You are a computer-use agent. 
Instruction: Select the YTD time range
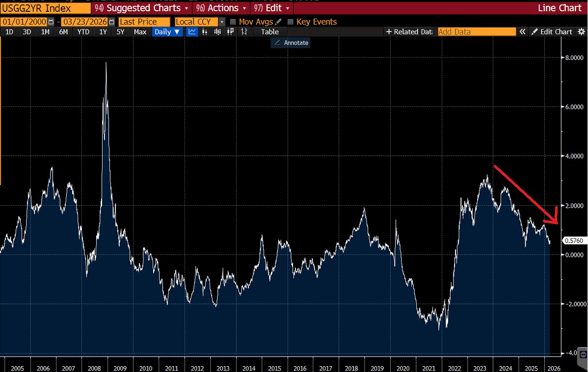pos(83,32)
